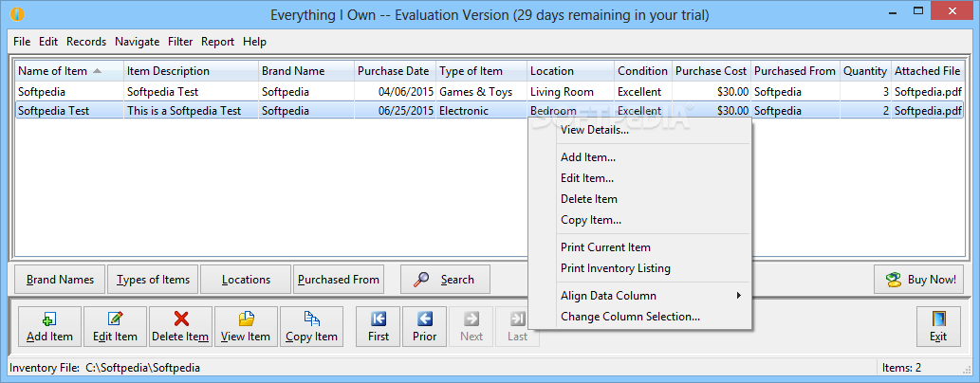Go to the Prior record
Image resolution: width=980 pixels, height=383 pixels.
click(x=424, y=326)
